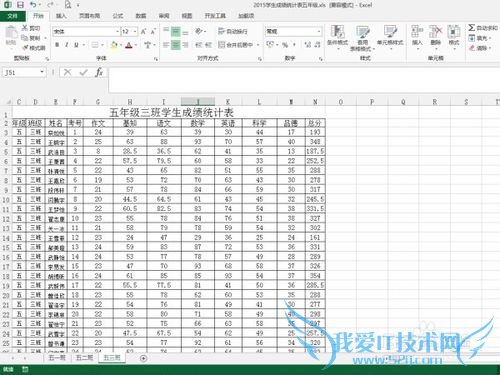Save the workbook from quick access toolbar
Image resolution: width=500 pixels, height=375 pixels.
pos(20,5)
